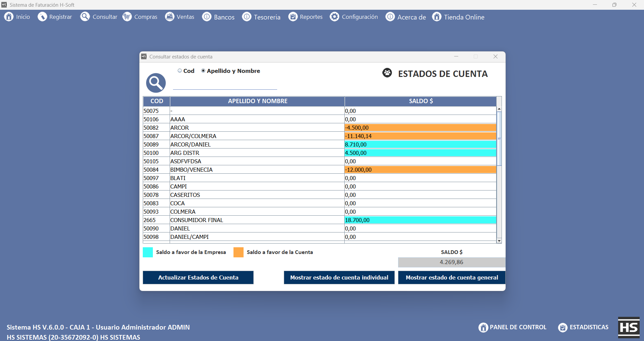The height and width of the screenshot is (341, 644).
Task: Click the 8.710,00 balance cell
Action: point(421,144)
